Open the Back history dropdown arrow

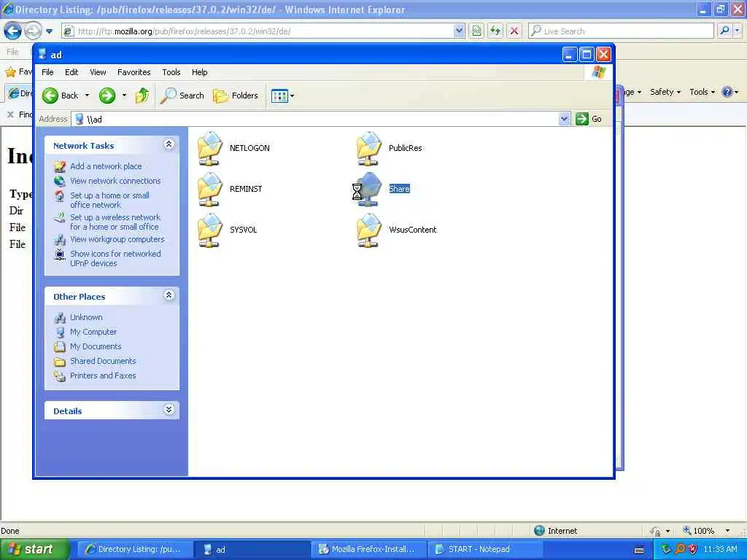pos(87,96)
